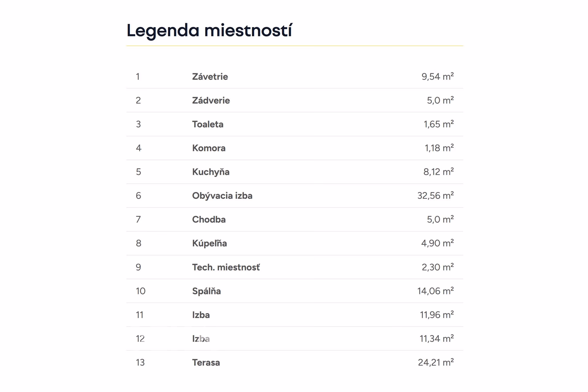Select Tech. miestnosť entry
The image size is (588, 392).
coord(226,267)
